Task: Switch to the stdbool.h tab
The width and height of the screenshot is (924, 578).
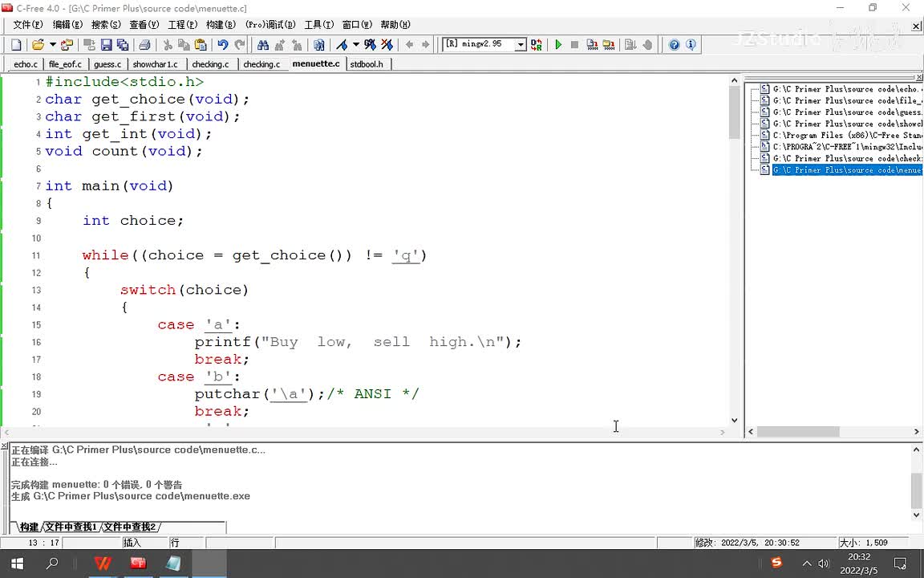Action: (x=367, y=64)
